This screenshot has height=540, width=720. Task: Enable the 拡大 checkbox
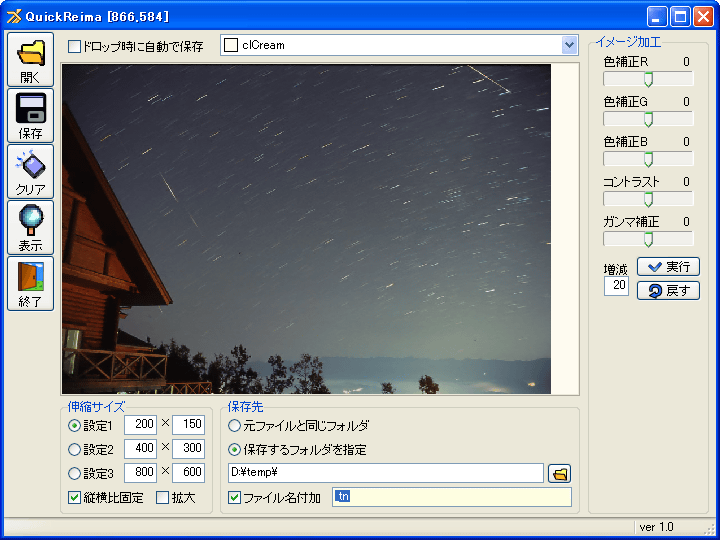[163, 497]
